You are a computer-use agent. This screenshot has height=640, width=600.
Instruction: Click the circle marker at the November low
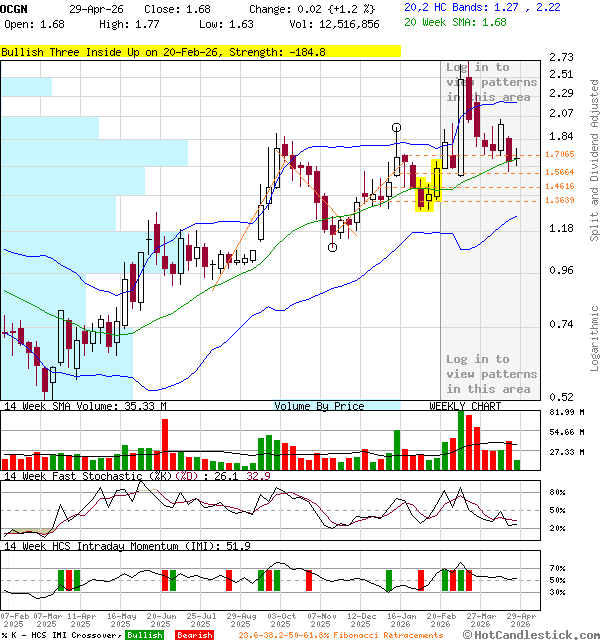pos(332,247)
